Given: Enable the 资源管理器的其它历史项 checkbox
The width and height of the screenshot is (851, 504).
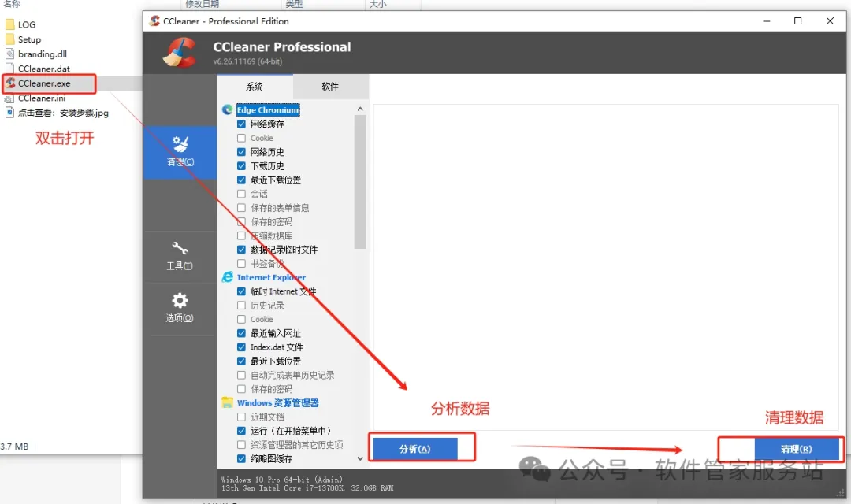Looking at the screenshot, I should click(x=242, y=445).
